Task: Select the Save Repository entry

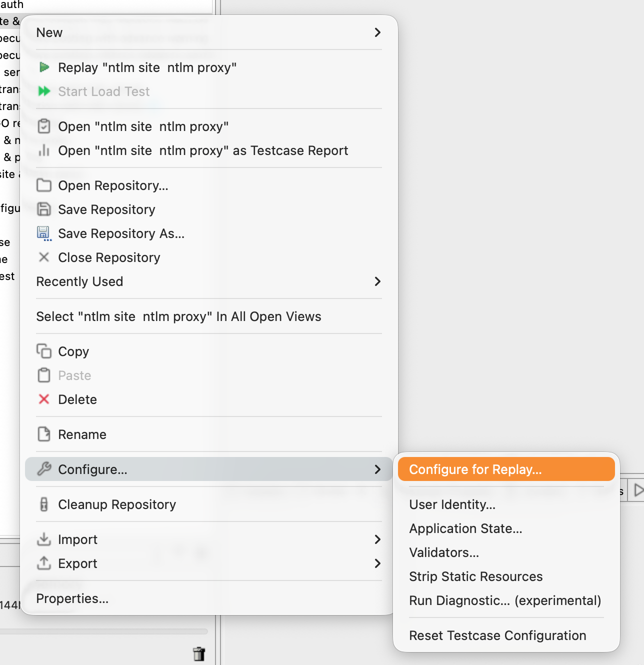Action: 208,209
